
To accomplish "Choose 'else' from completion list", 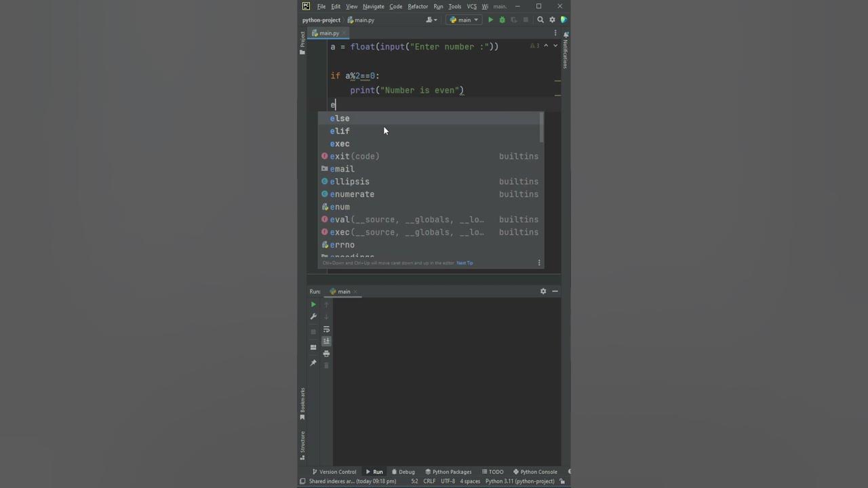I will 429,118.
